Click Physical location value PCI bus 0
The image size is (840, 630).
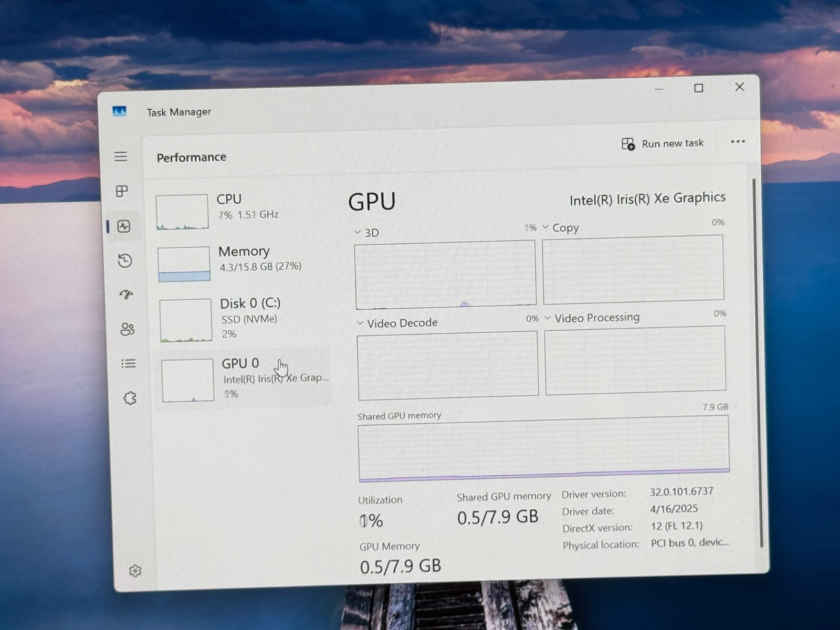(690, 543)
